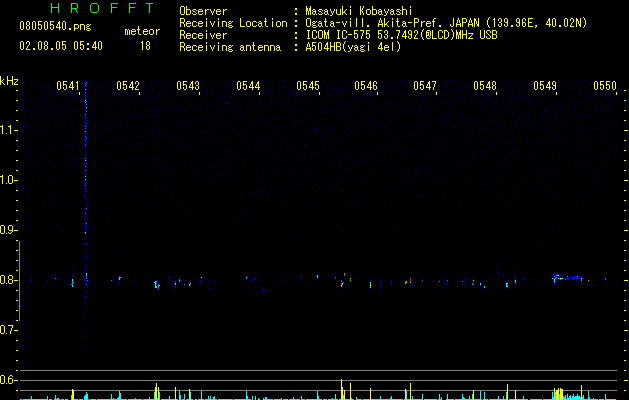Click the 0.7 kHz axis label
The width and height of the screenshot is (629, 400).
click(8, 330)
